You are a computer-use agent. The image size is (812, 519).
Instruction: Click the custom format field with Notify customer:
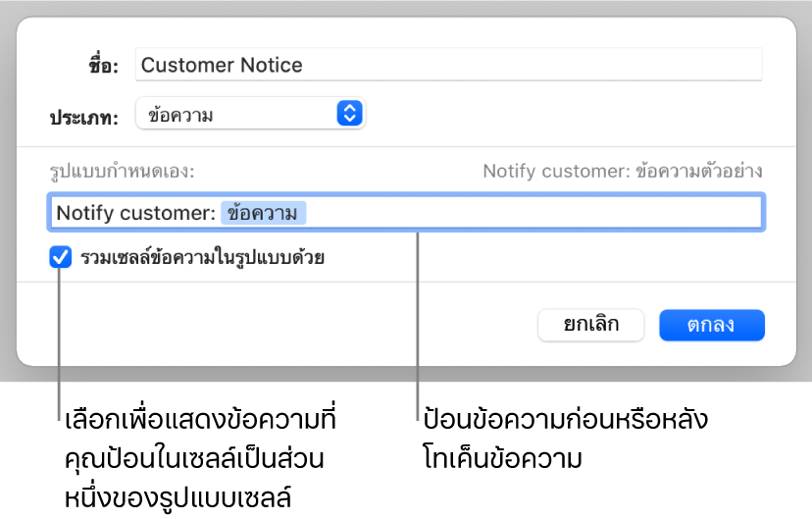point(407,213)
